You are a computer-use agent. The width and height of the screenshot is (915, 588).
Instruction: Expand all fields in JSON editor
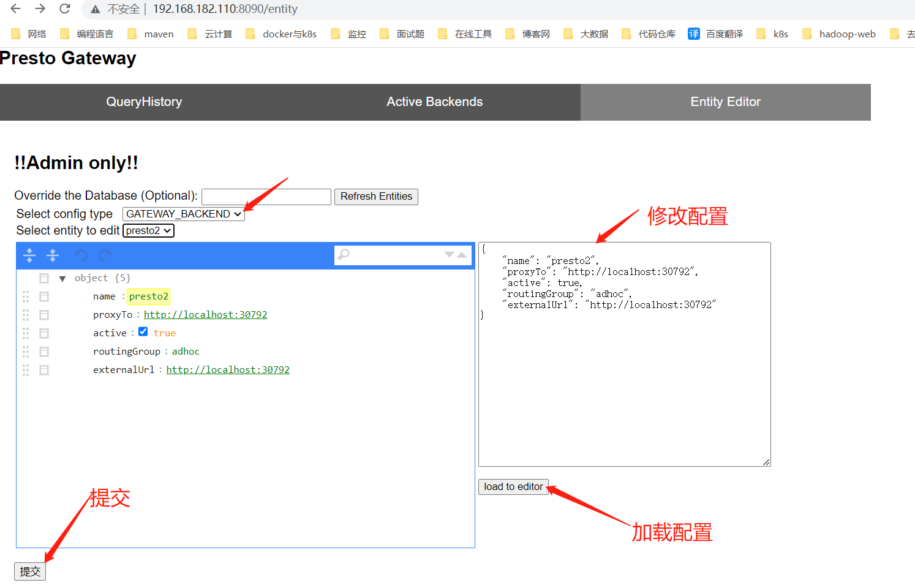(29, 255)
